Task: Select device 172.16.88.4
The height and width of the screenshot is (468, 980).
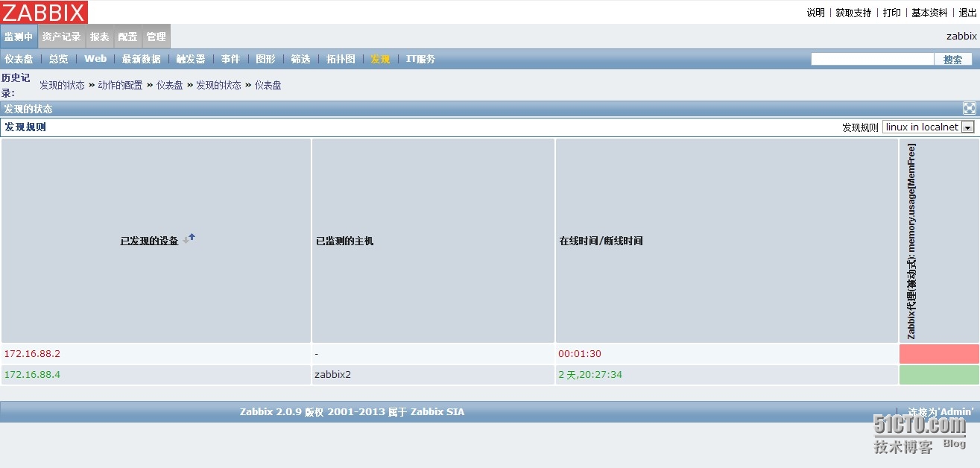Action: pos(32,375)
